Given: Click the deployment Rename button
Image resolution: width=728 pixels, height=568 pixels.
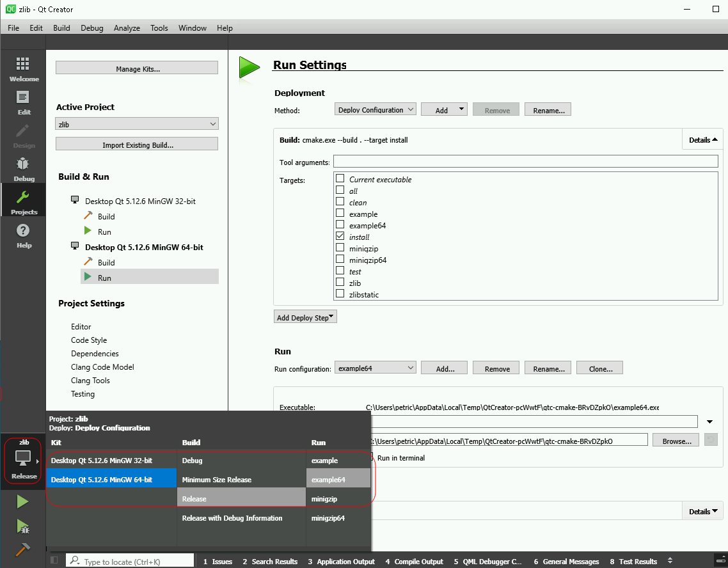Looking at the screenshot, I should click(548, 110).
